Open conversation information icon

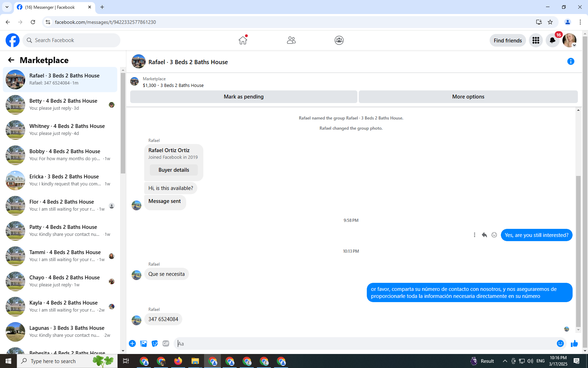click(x=571, y=62)
